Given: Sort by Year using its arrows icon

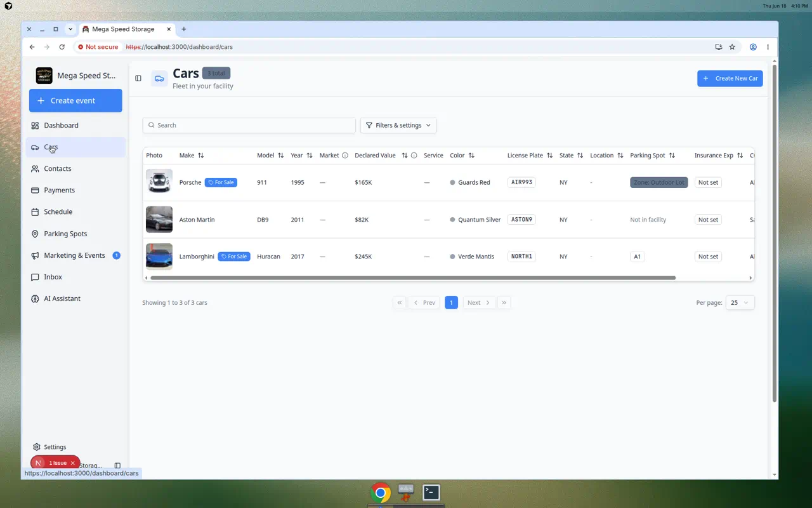Looking at the screenshot, I should [310, 156].
